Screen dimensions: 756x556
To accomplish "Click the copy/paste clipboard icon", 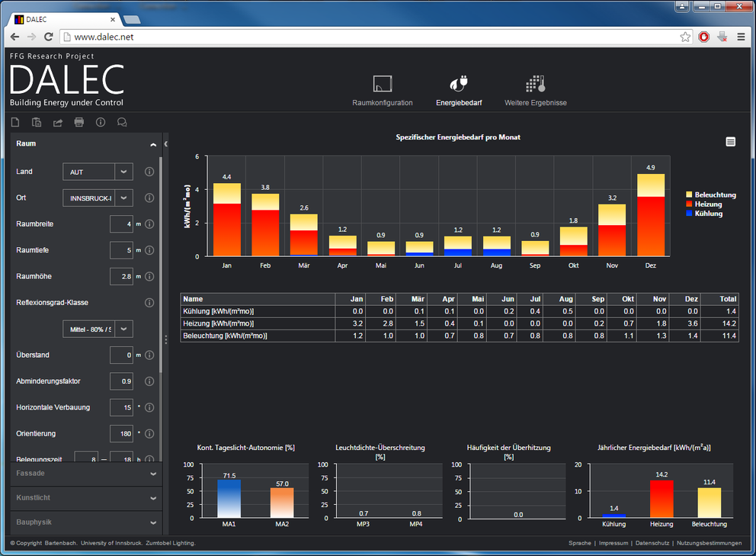I will (x=37, y=122).
